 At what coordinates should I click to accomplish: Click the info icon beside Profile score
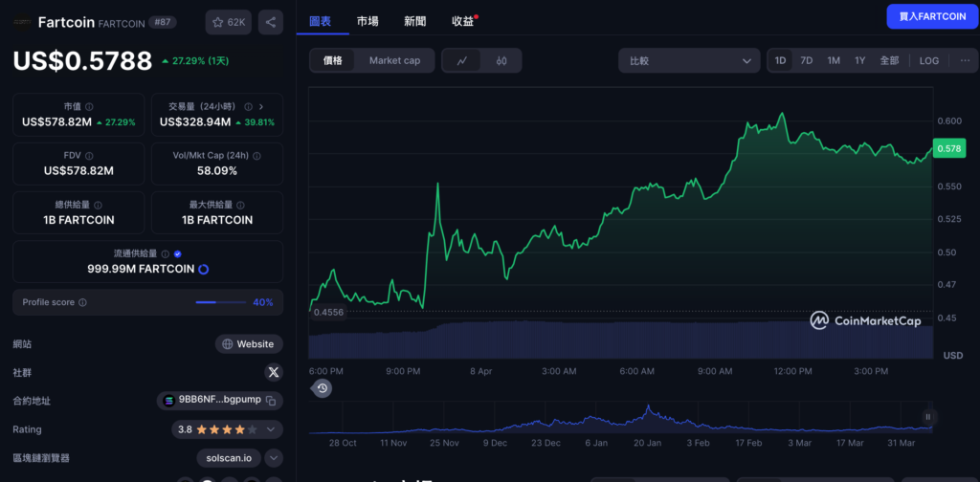coord(82,302)
